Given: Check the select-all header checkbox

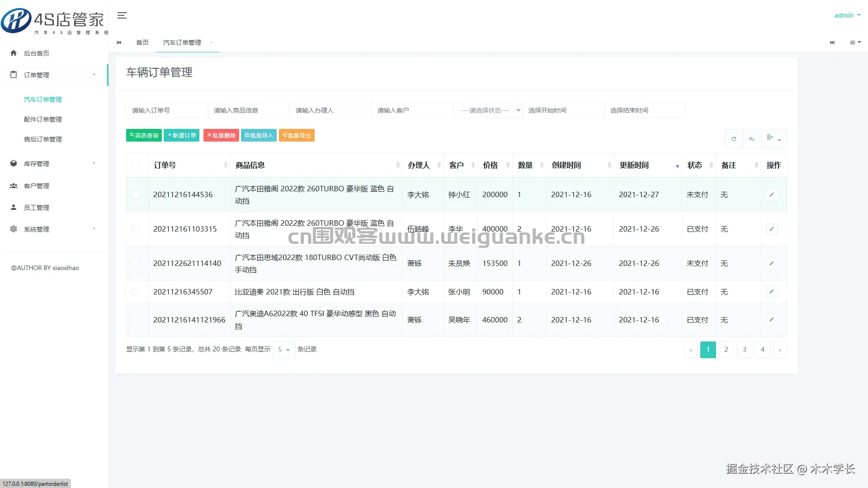Looking at the screenshot, I should [x=136, y=166].
